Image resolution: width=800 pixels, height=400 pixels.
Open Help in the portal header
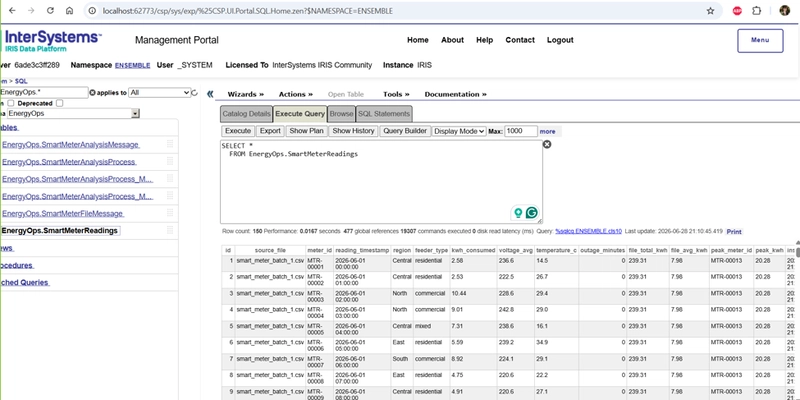pos(485,40)
